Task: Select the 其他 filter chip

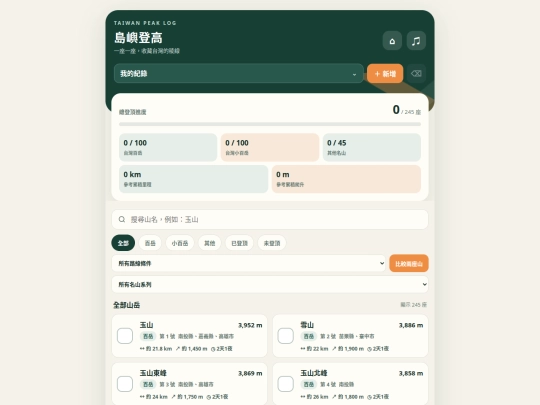Action: click(x=209, y=243)
